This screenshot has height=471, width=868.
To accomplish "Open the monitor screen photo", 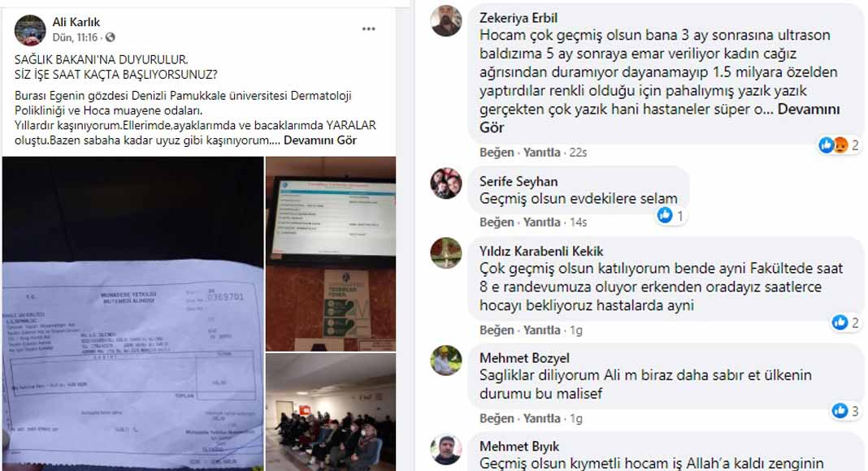I will pos(331,253).
